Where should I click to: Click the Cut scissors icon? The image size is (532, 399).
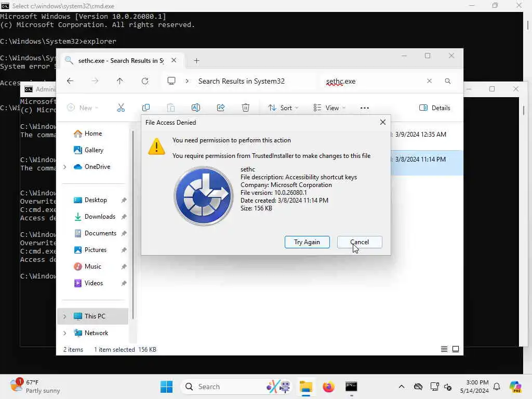point(121,108)
